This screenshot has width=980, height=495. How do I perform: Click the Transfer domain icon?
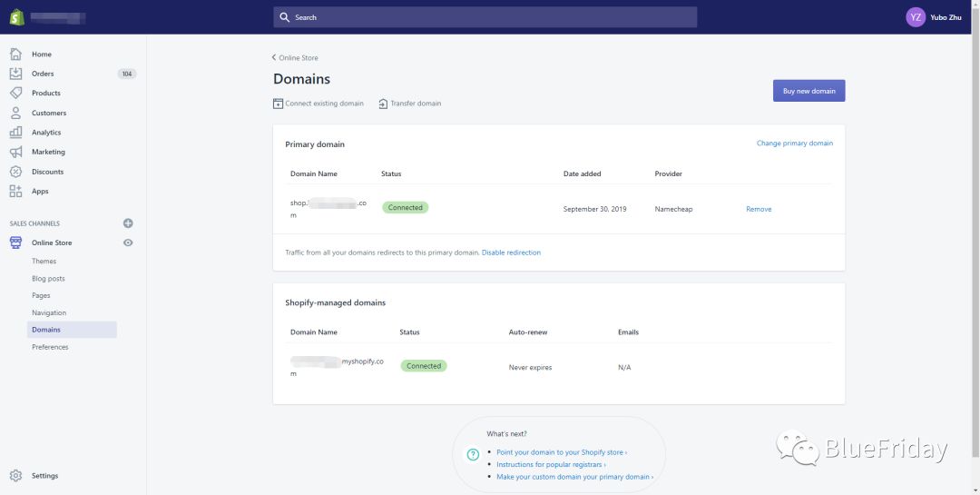click(383, 104)
